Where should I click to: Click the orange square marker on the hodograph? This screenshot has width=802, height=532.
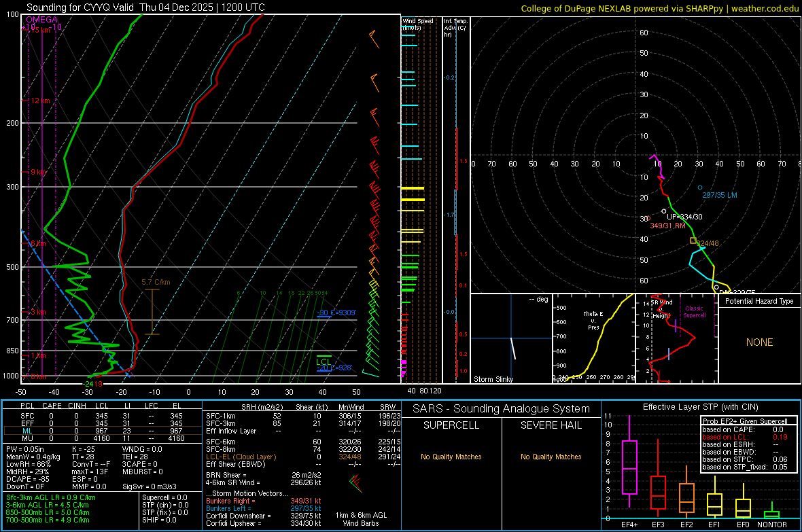[693, 241]
